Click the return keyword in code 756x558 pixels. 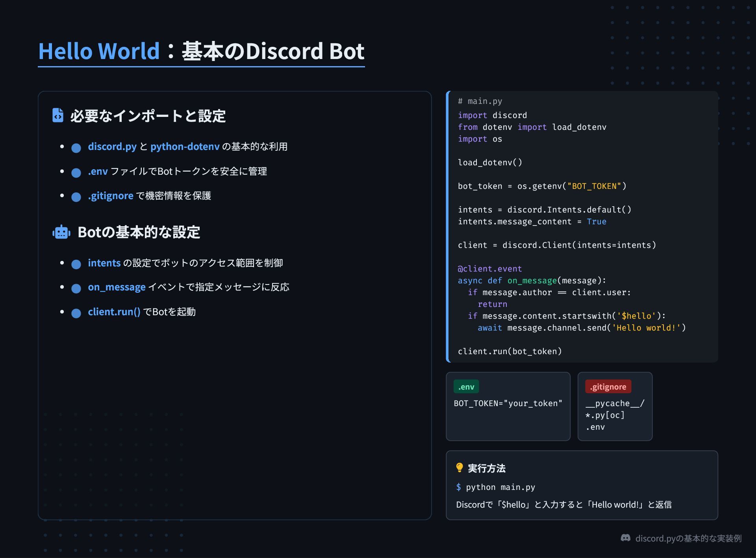pos(492,304)
